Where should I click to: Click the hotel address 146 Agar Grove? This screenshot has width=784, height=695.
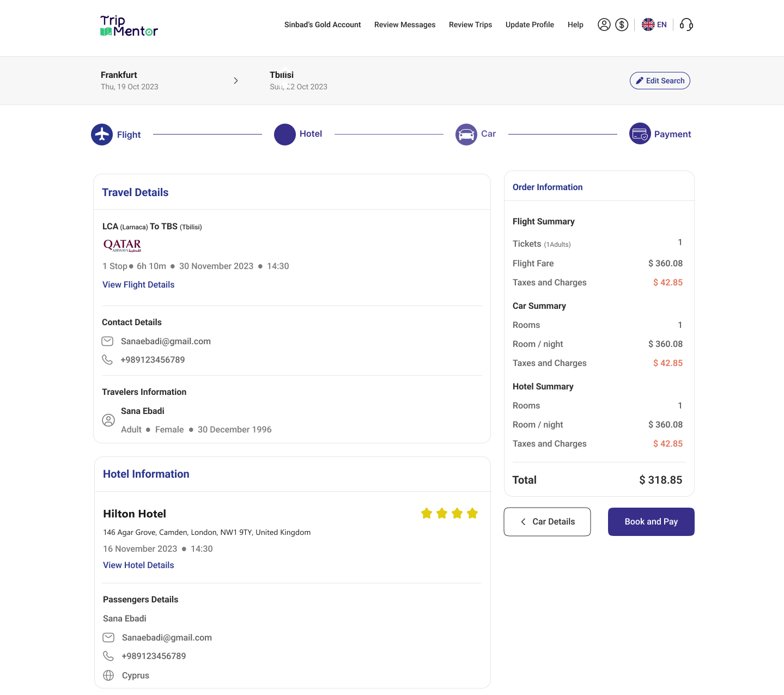207,532
